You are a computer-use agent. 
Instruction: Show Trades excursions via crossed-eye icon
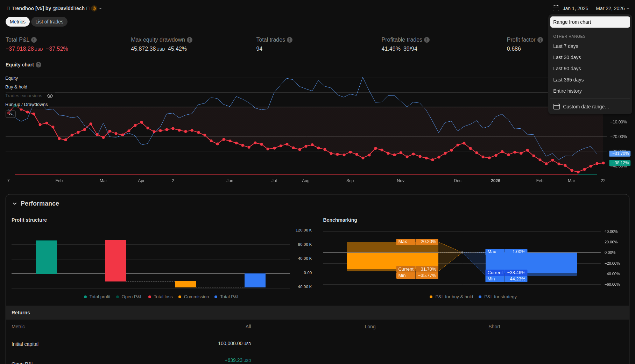tap(50, 96)
